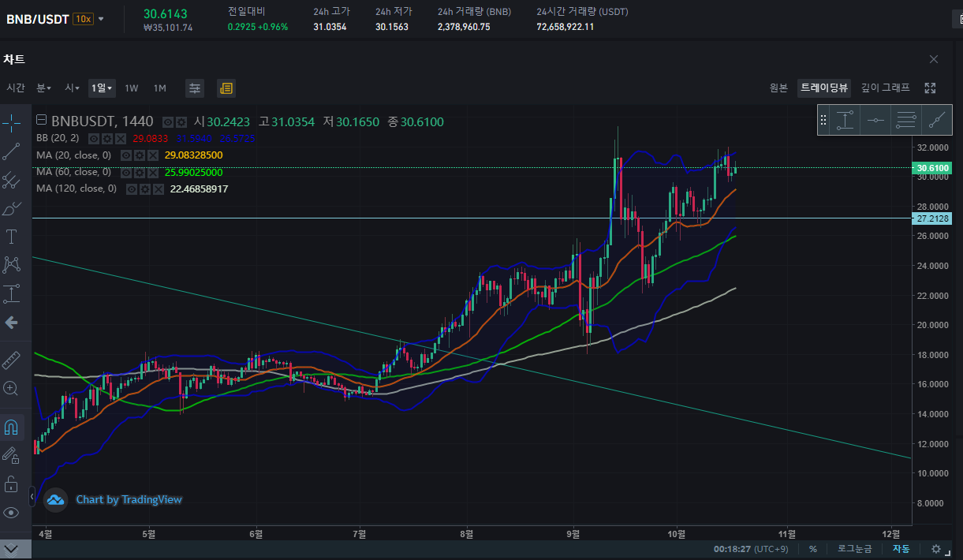
Task: Activate the zoom in tool
Action: coord(11,388)
